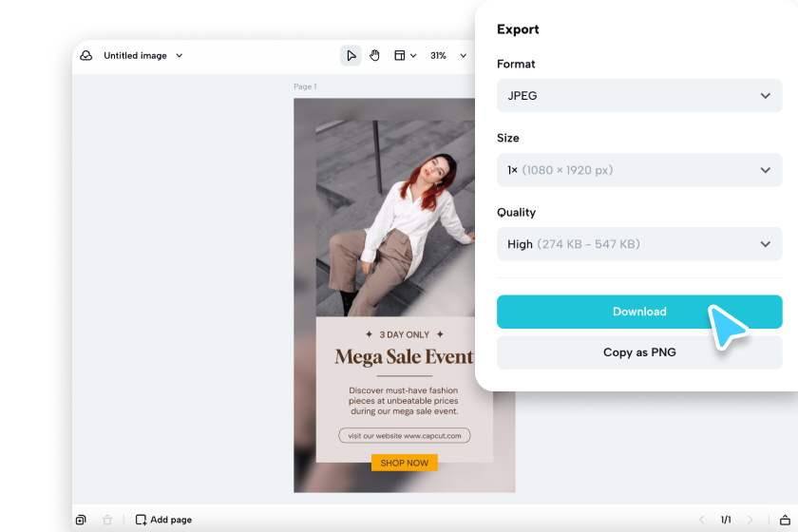Click the delete page trash icon
798x532 pixels.
(x=106, y=520)
